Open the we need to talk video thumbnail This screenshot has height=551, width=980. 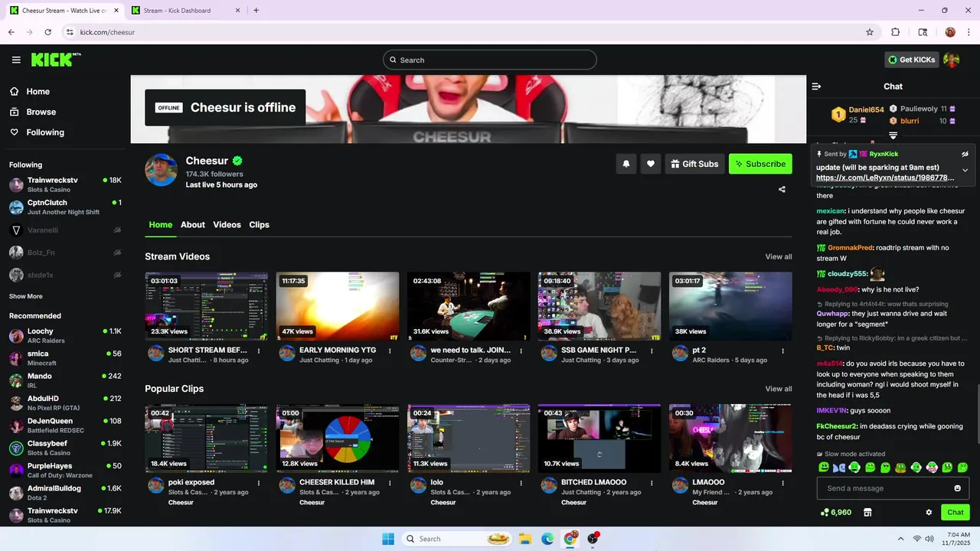click(469, 306)
